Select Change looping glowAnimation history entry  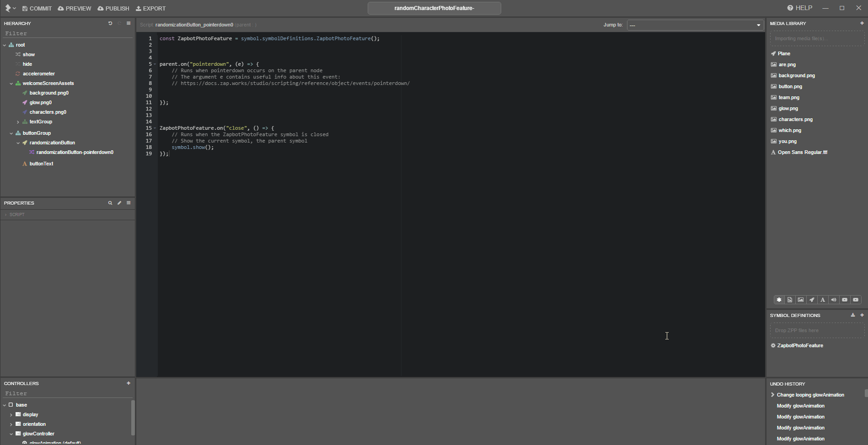pyautogui.click(x=810, y=395)
